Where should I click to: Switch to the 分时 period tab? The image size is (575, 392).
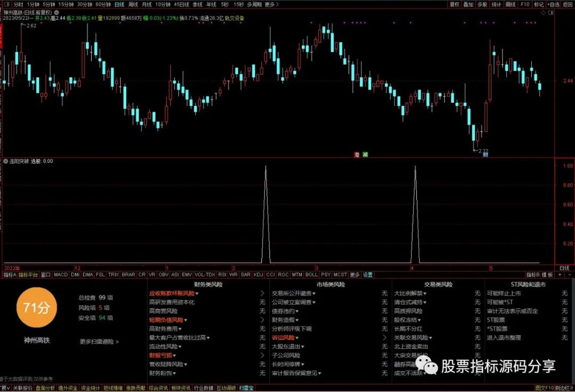18,4
